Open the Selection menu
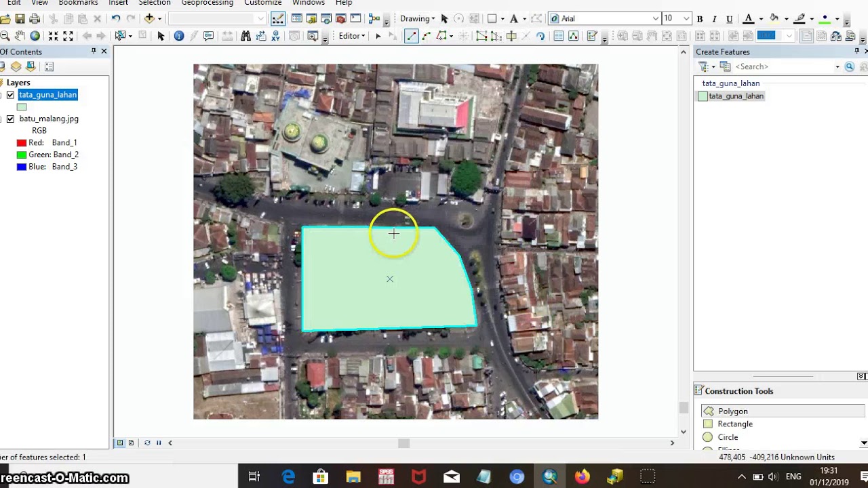868x488 pixels. (x=155, y=3)
